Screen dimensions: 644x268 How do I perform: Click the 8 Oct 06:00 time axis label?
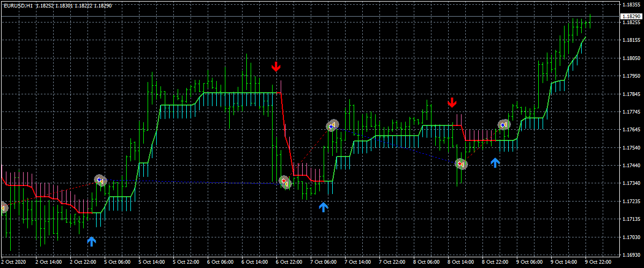427,263
